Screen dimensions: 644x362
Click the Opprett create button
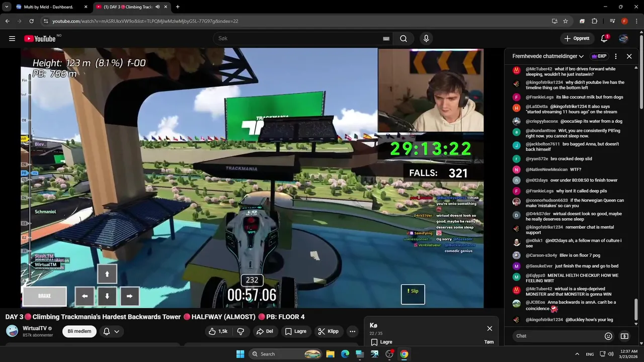[x=577, y=38]
